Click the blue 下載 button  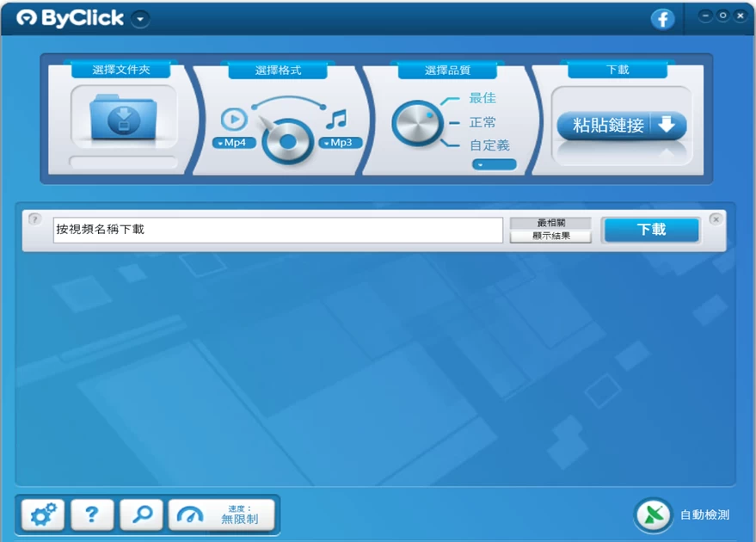click(651, 230)
